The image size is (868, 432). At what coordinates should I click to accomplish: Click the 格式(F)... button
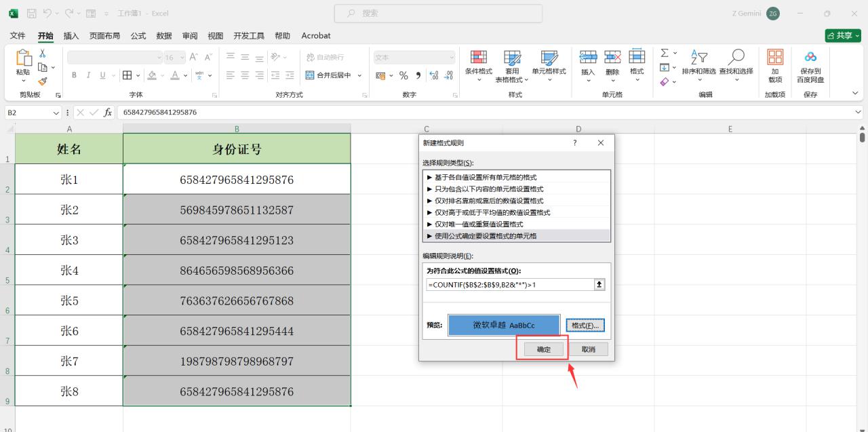click(586, 326)
